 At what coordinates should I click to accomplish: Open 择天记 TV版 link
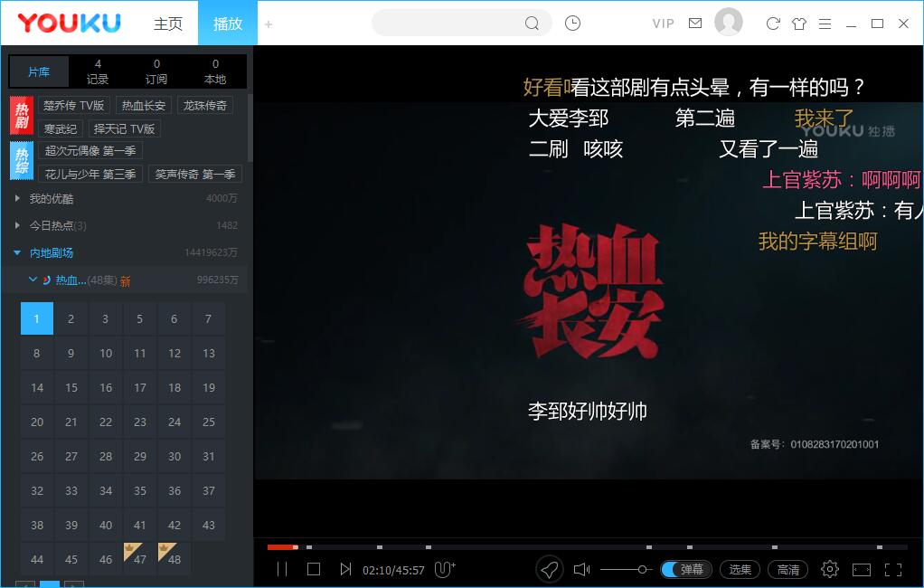tap(125, 128)
